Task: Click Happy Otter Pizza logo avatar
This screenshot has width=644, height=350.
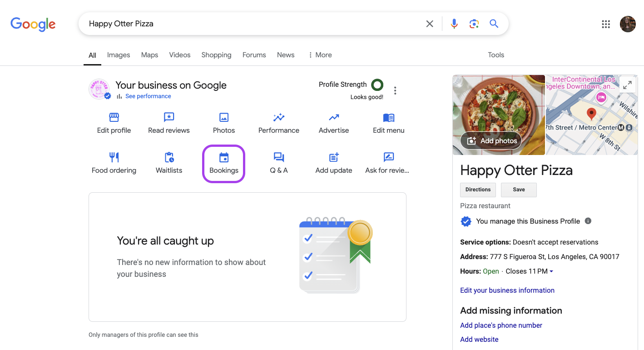Action: click(x=99, y=89)
